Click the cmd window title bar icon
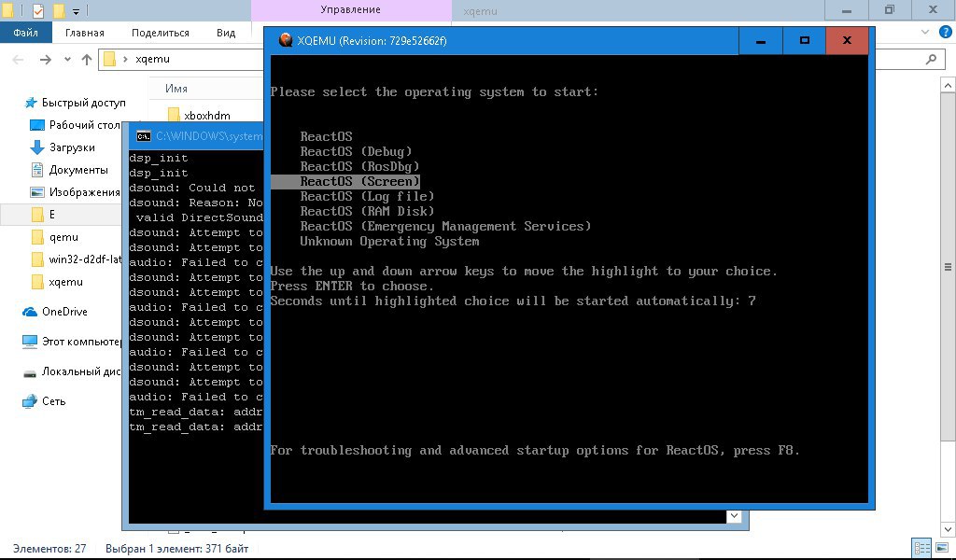This screenshot has width=956, height=560. click(143, 136)
